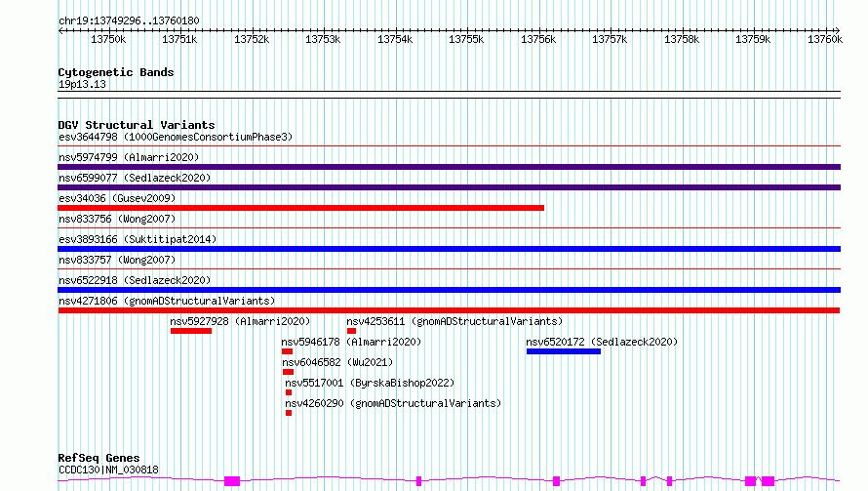Viewport: 868px width, 491px height.
Task: Select the nsv6046582 red marker
Action: click(288, 372)
